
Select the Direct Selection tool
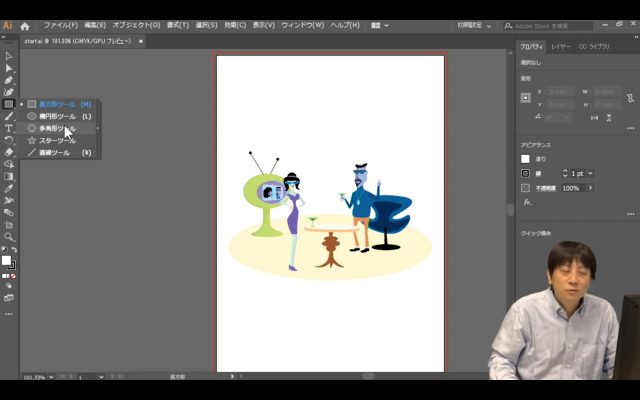9,68
